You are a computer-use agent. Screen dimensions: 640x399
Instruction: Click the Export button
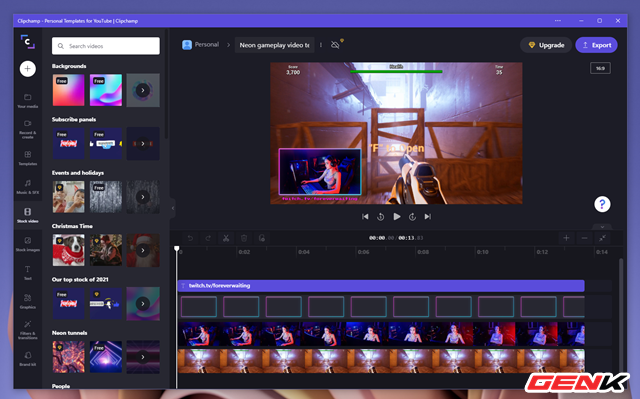[x=596, y=45]
